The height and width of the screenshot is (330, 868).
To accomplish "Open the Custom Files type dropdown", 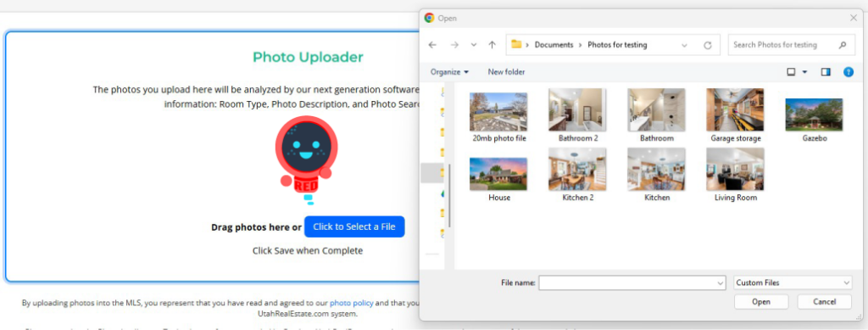I will pos(793,282).
